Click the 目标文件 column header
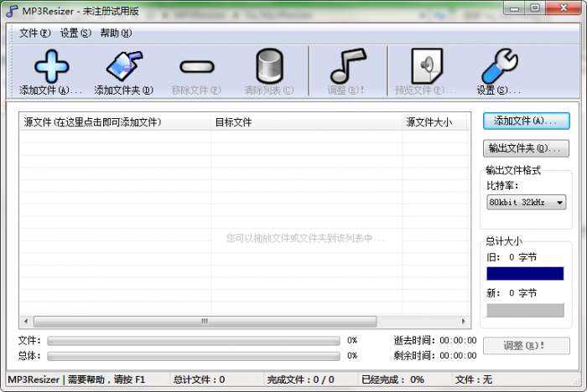Image resolution: width=587 pixels, height=392 pixels. pos(233,122)
